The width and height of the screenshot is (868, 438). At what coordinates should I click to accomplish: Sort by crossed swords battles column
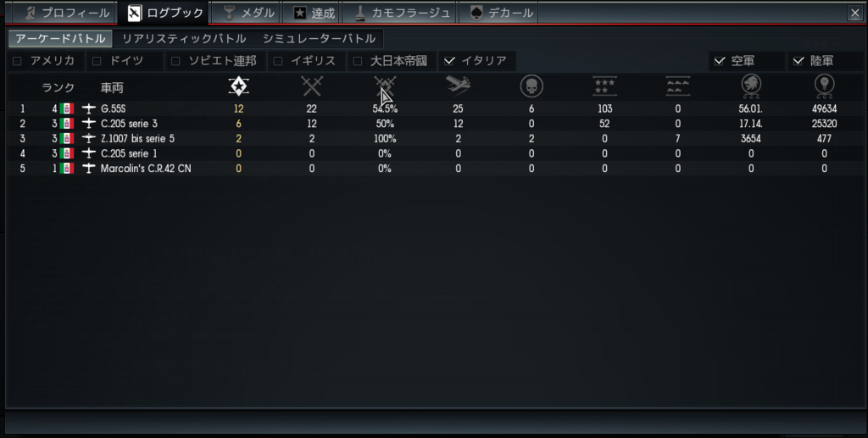(x=312, y=86)
